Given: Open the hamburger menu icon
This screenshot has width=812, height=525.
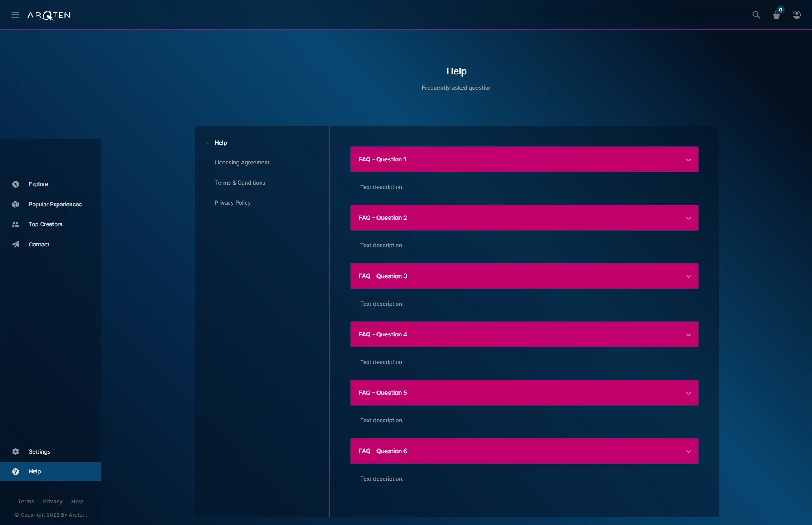Looking at the screenshot, I should click(15, 15).
